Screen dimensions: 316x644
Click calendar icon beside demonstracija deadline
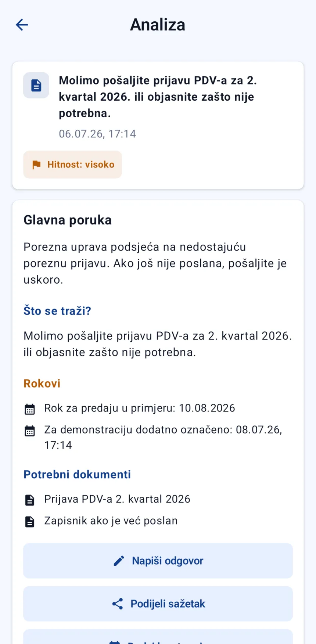pyautogui.click(x=30, y=431)
